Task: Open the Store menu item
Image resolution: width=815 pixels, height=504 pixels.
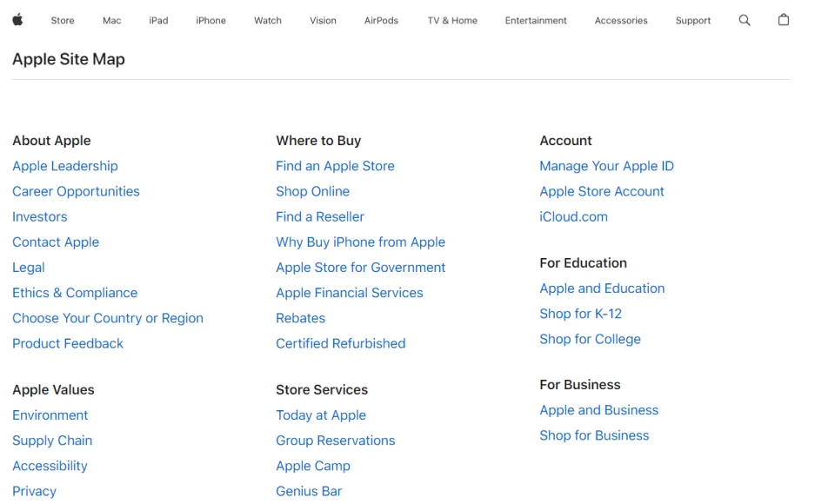Action: coord(63,20)
